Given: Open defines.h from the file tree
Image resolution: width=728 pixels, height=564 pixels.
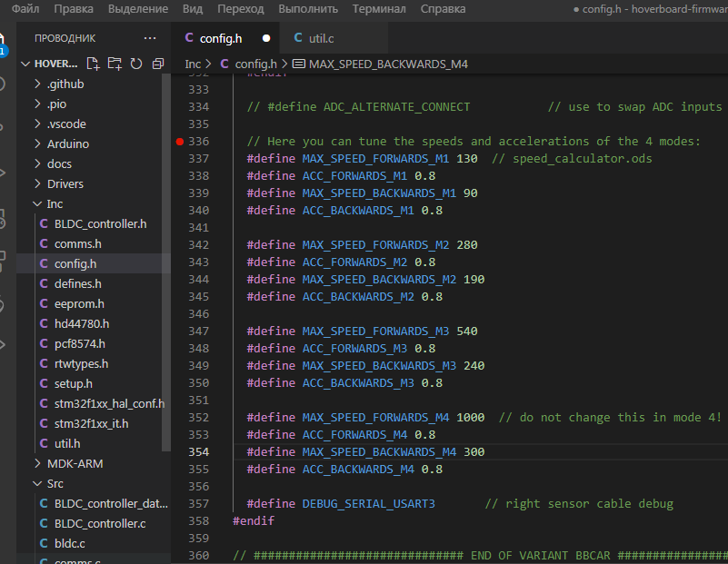Looking at the screenshot, I should pyautogui.click(x=77, y=284).
